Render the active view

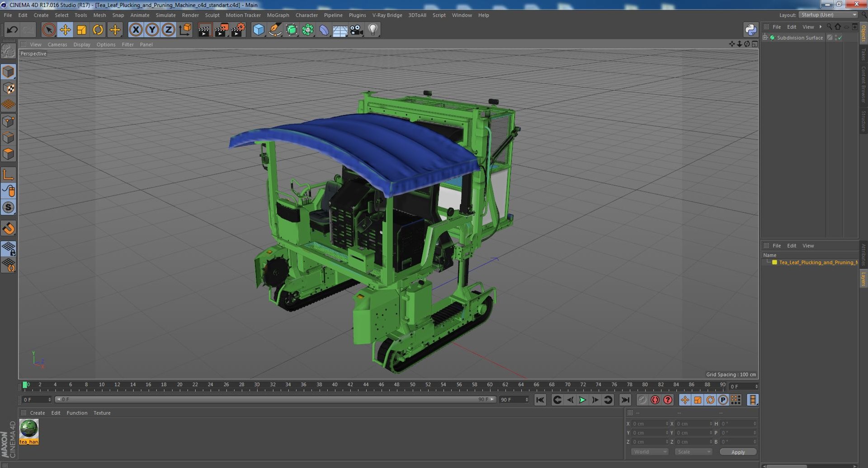[x=204, y=30]
